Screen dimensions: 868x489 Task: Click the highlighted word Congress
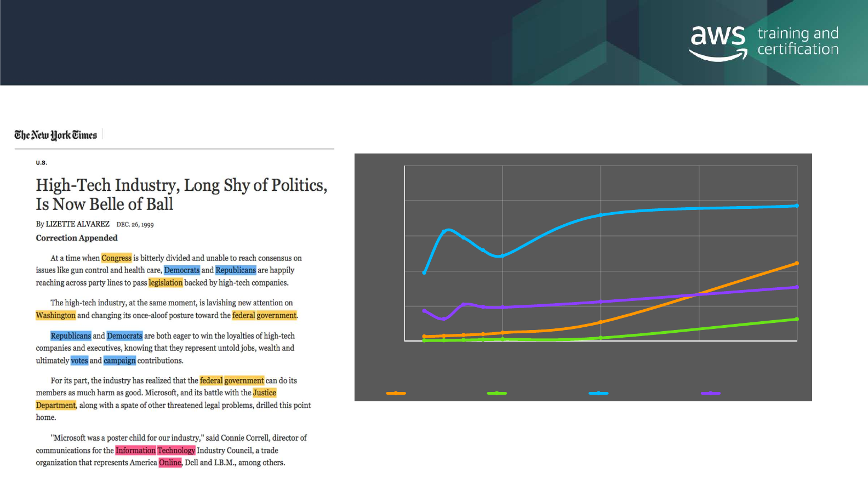(116, 258)
